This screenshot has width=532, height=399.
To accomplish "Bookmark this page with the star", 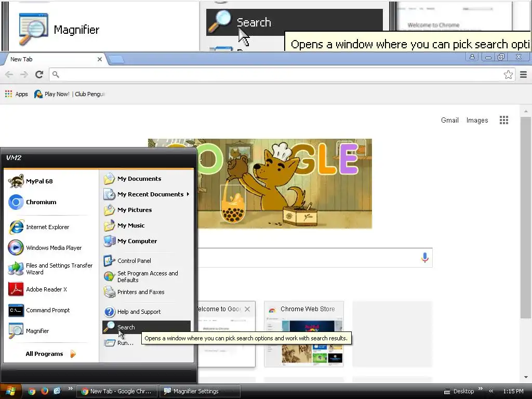I will coord(508,75).
